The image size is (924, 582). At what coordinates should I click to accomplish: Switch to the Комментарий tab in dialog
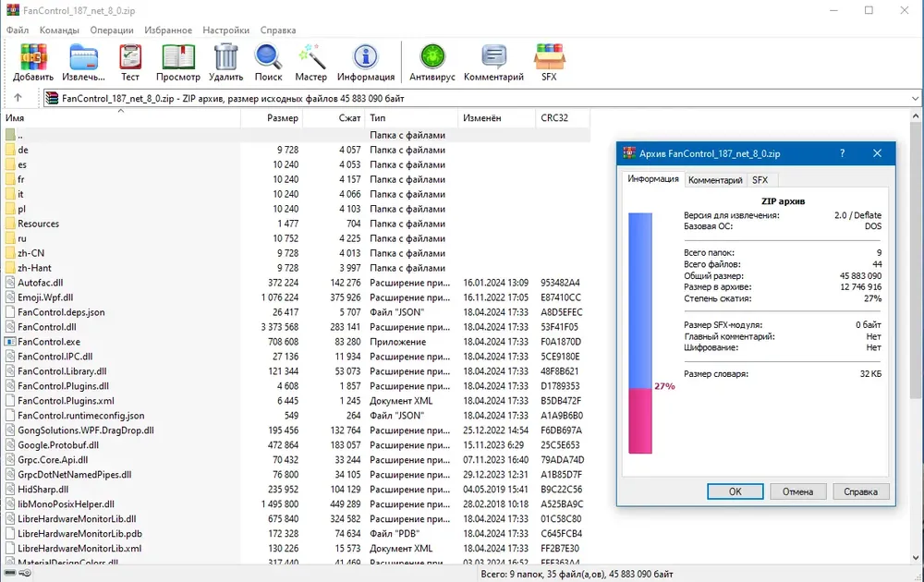click(x=715, y=180)
